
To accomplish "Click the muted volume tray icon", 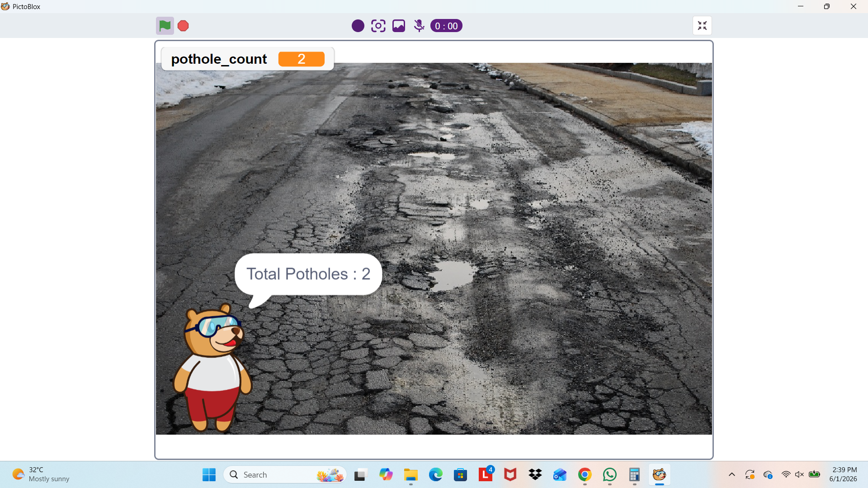I will pos(800,474).
